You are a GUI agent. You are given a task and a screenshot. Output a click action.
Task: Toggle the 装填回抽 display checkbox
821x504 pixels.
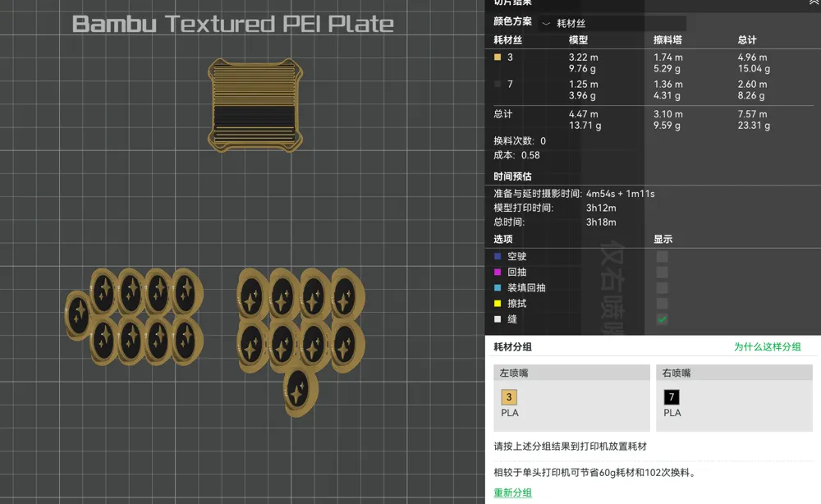pos(662,288)
